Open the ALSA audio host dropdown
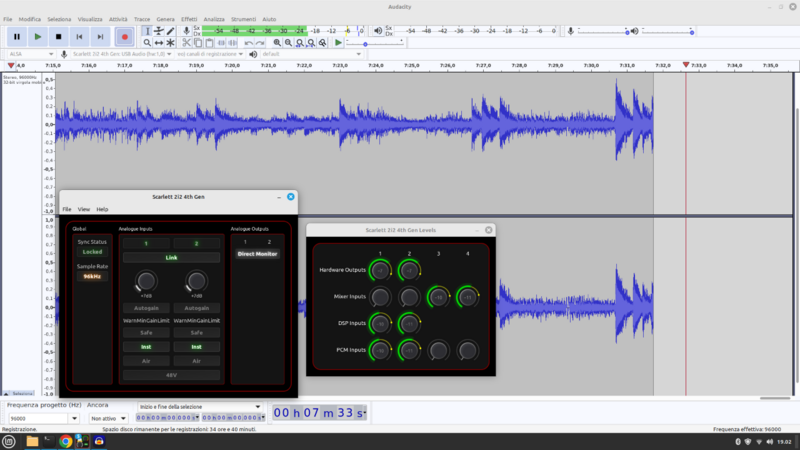This screenshot has width=800, height=450. click(x=29, y=54)
